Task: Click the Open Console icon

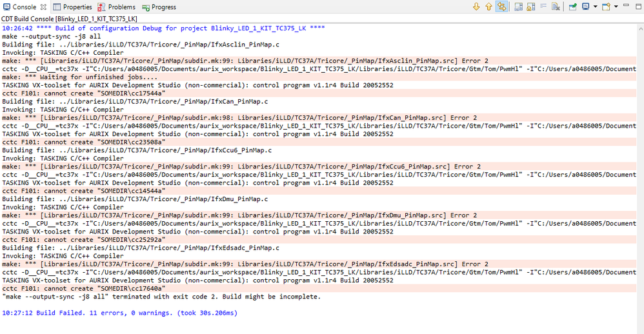Action: [606, 7]
